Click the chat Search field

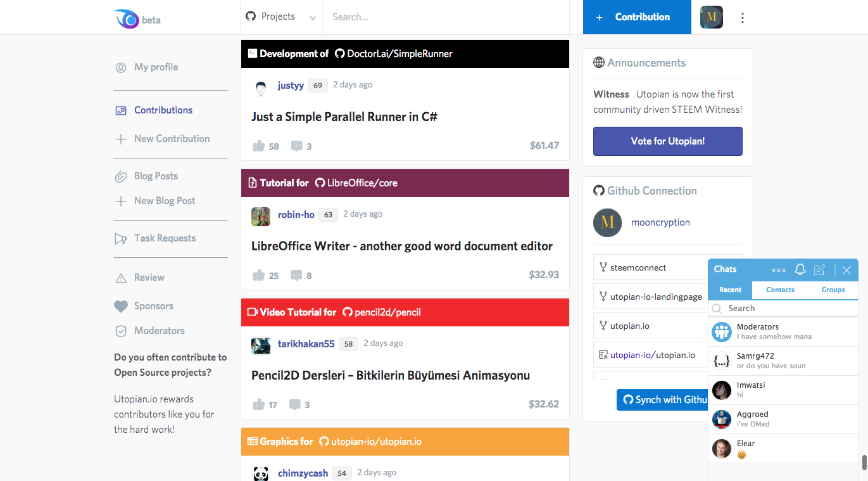(783, 308)
